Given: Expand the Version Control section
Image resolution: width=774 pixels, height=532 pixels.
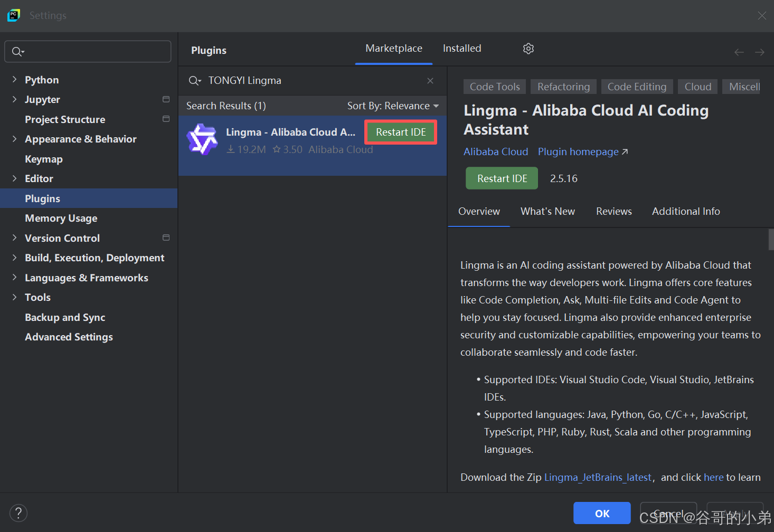Looking at the screenshot, I should 14,237.
